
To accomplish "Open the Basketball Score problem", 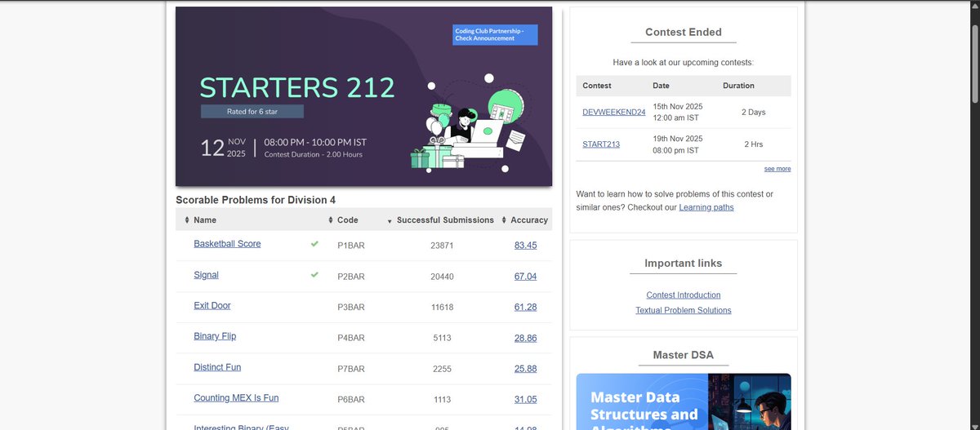I will pyautogui.click(x=227, y=244).
